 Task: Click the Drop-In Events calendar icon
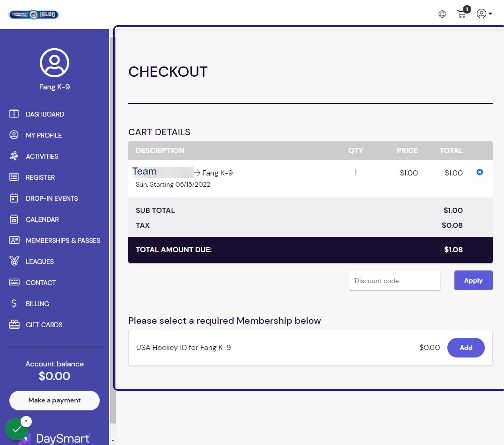pyautogui.click(x=14, y=198)
